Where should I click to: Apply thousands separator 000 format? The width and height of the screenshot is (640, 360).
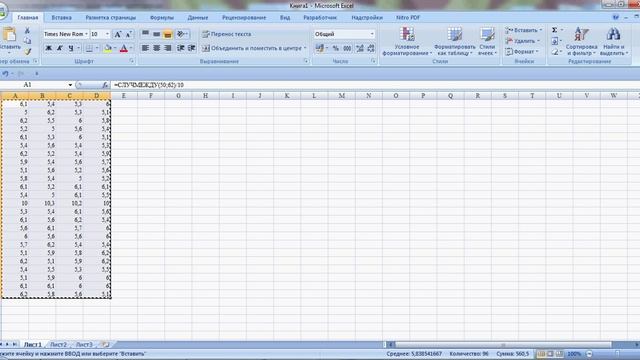click(x=347, y=48)
